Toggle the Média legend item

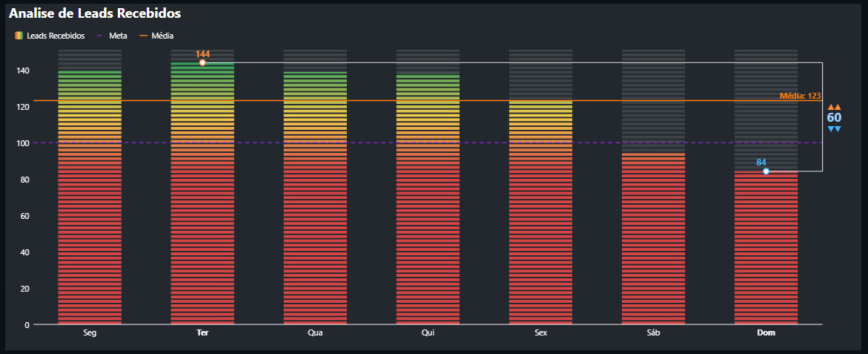click(156, 36)
